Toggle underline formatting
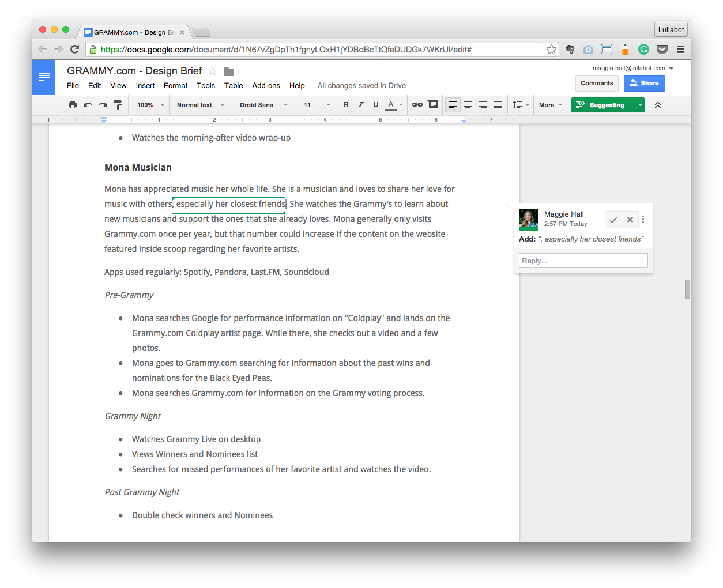The height and width of the screenshot is (588, 723). point(376,105)
